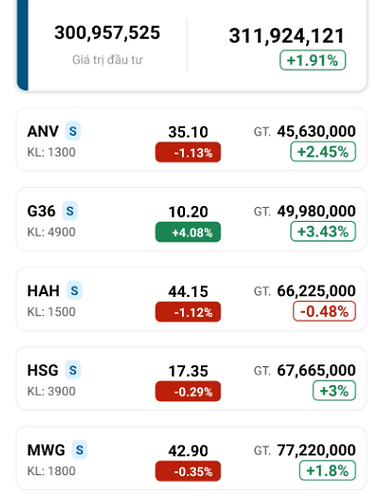
Task: Tap the S badge next to HAH
Action: 74,291
